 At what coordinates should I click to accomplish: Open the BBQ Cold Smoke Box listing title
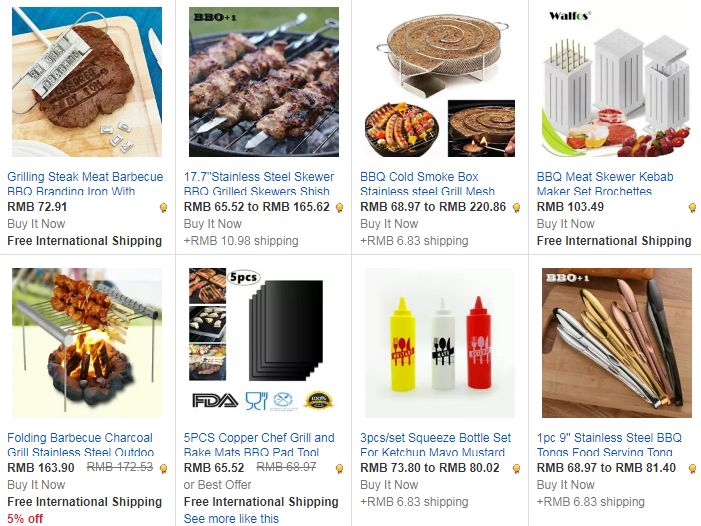[427, 183]
